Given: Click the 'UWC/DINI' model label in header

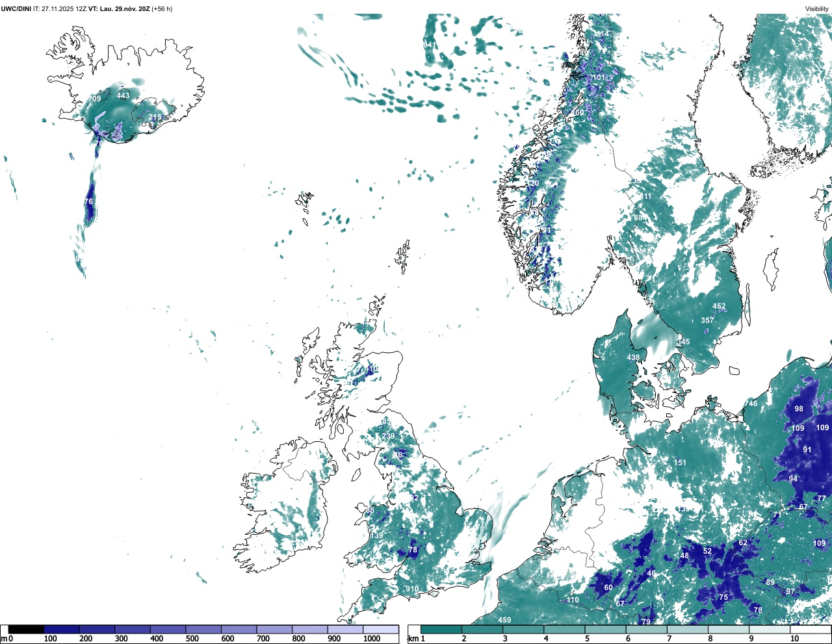Looking at the screenshot, I should pyautogui.click(x=16, y=8).
